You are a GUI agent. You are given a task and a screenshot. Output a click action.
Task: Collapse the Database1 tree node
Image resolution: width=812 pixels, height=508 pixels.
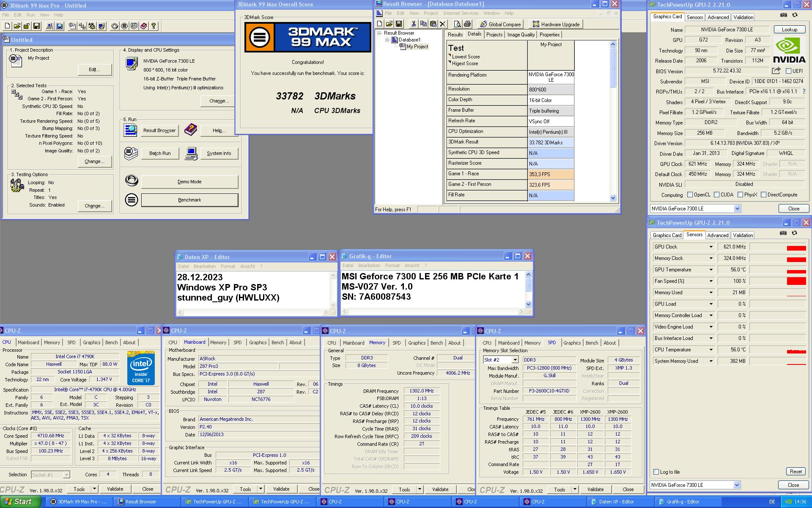tap(387, 40)
